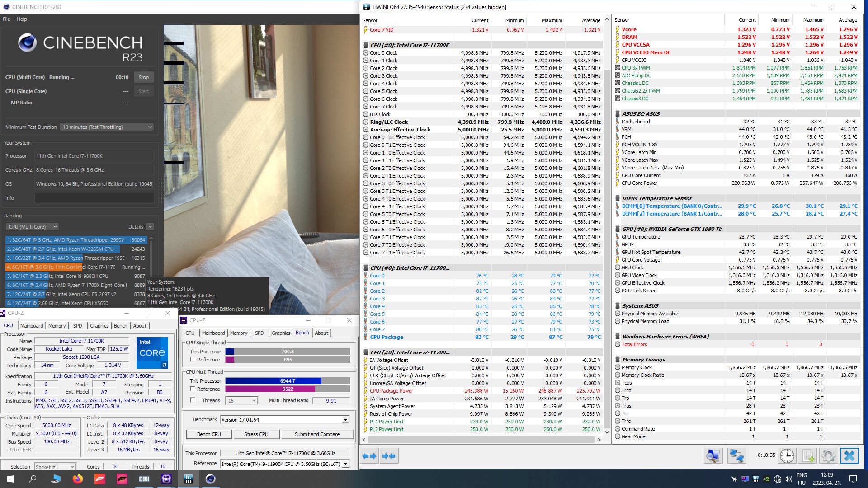Select the Total Errors WHEA row
This screenshot has height=488, width=868.
(737, 344)
